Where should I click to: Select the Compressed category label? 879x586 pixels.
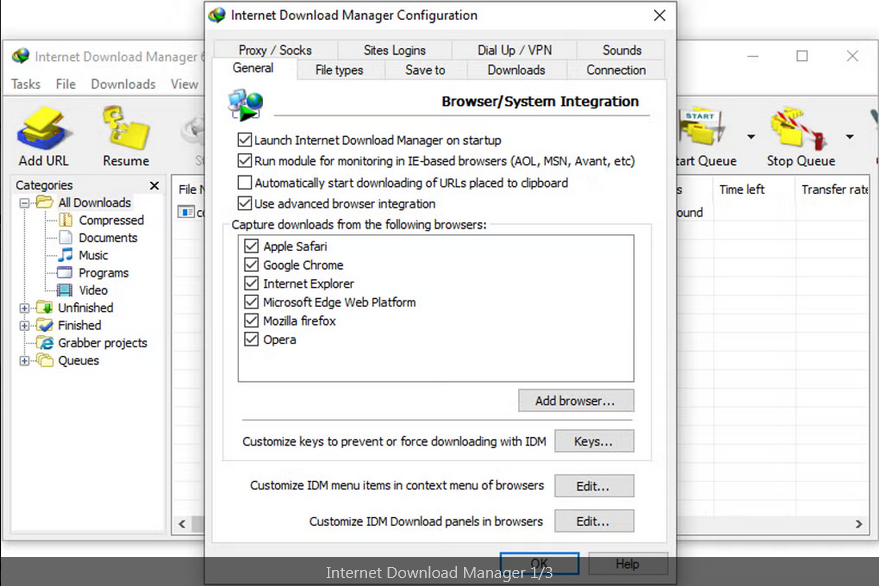(x=111, y=220)
